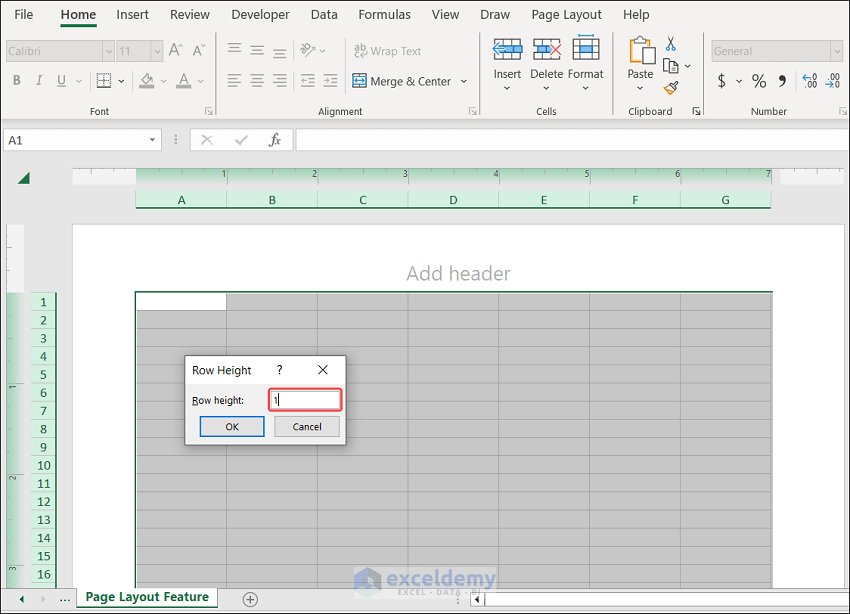Click the Font Color letter A icon

pos(184,81)
